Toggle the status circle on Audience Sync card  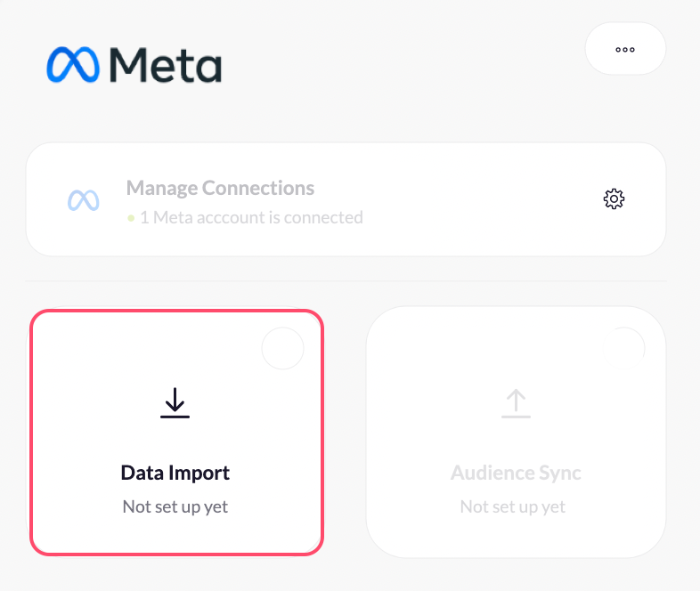click(623, 348)
